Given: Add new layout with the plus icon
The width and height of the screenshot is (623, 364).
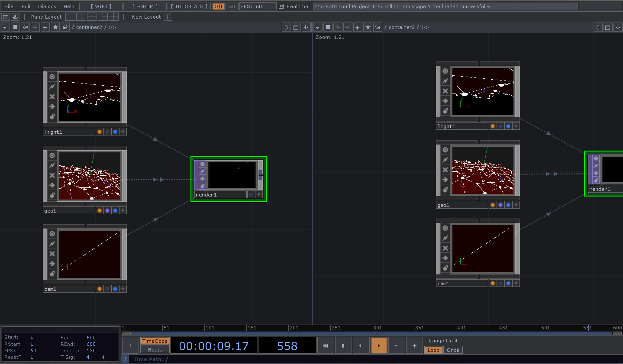Looking at the screenshot, I should (x=168, y=17).
